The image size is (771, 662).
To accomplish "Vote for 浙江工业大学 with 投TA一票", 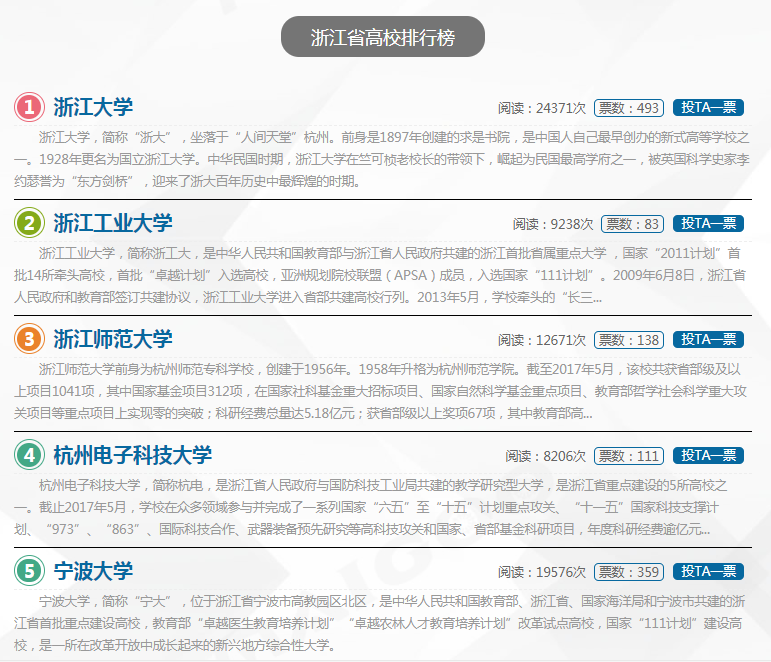I will (x=708, y=224).
